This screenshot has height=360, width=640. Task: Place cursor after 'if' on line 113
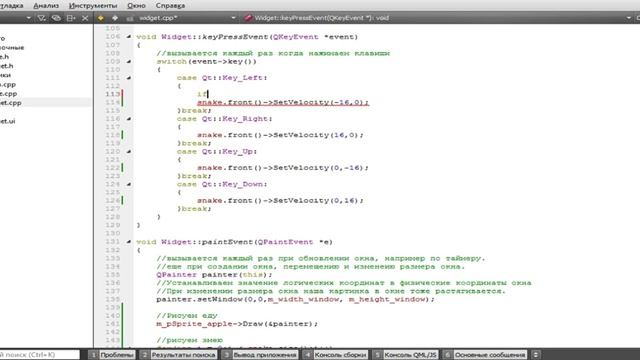[x=208, y=94]
